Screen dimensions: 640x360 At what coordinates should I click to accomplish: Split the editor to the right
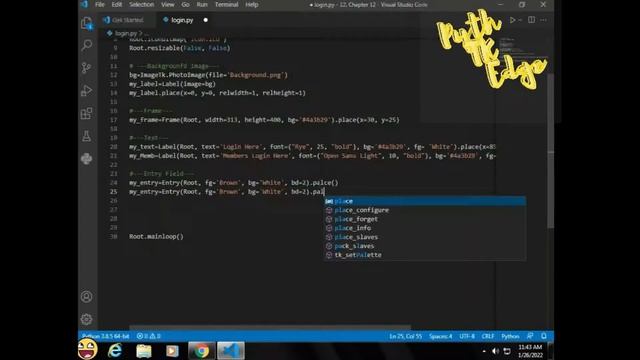[531, 20]
